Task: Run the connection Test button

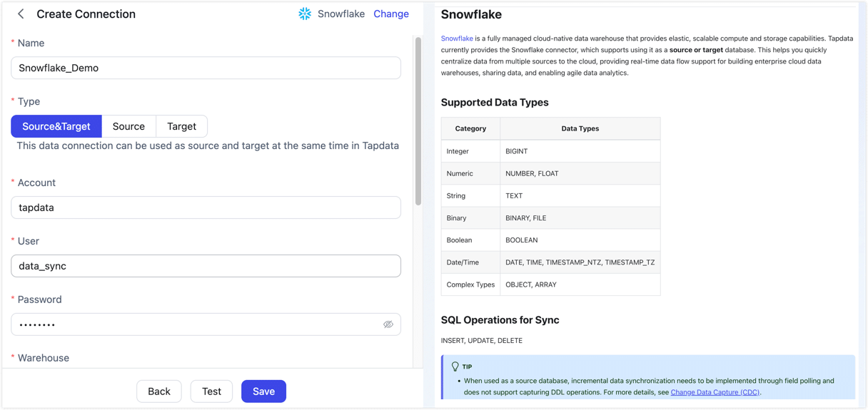Action: pyautogui.click(x=211, y=391)
